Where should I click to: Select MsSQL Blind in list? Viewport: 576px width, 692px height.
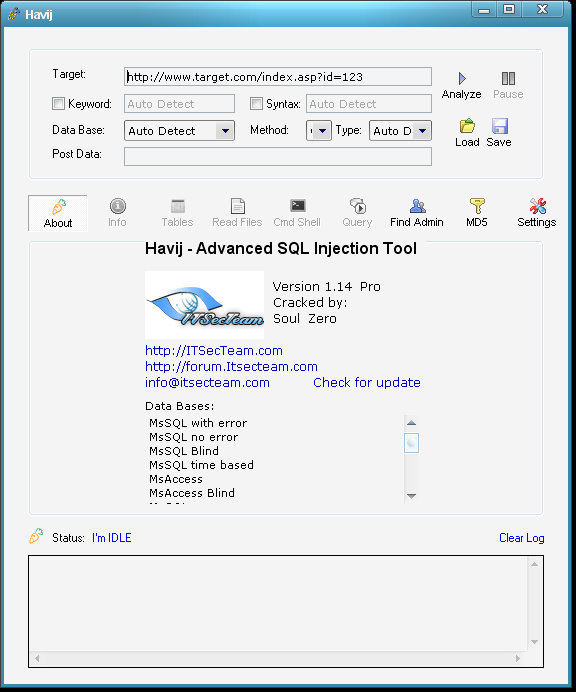(x=184, y=451)
